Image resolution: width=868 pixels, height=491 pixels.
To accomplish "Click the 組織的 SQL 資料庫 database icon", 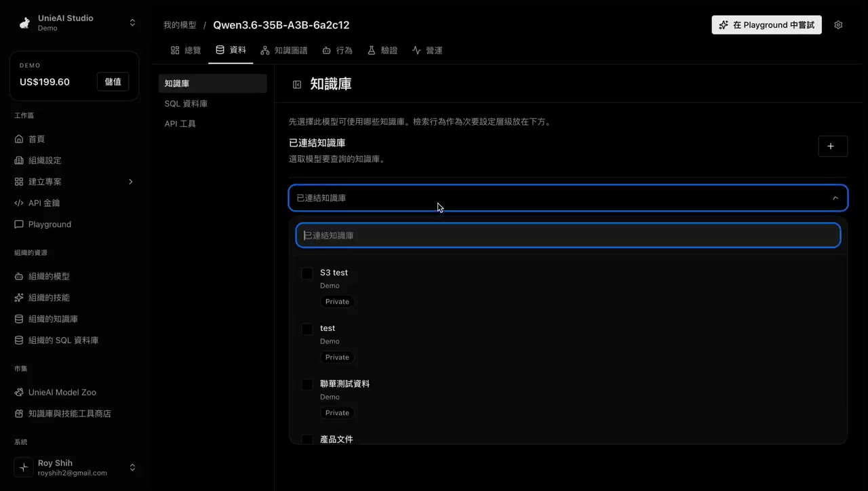I will coord(19,340).
